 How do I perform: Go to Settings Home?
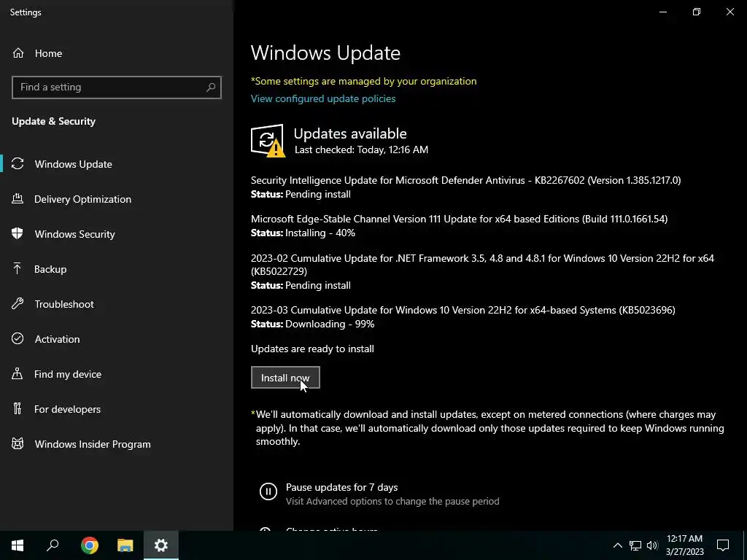pyautogui.click(x=117, y=53)
